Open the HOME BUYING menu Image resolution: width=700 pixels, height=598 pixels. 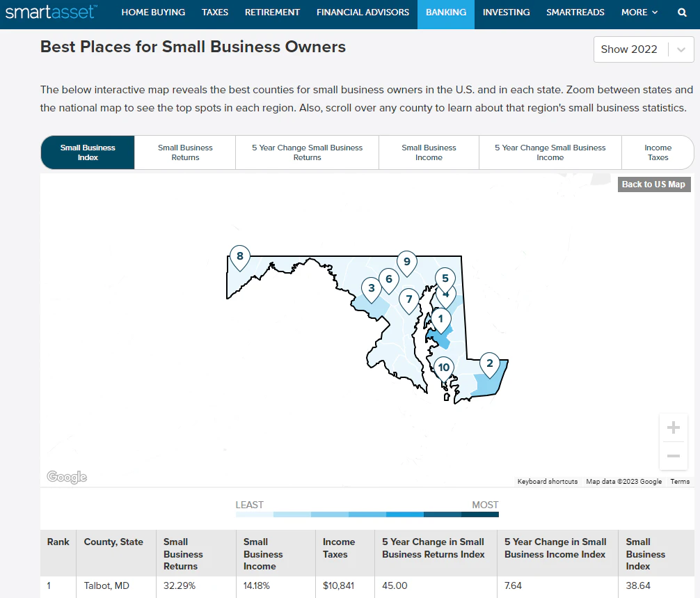153,13
